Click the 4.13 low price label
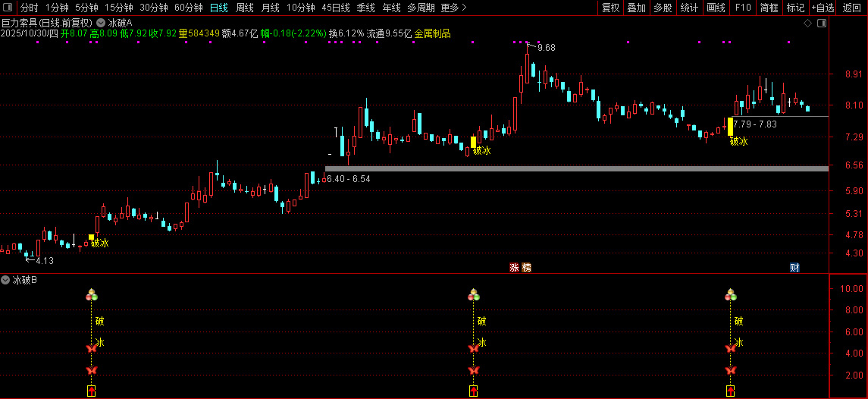 [44, 260]
